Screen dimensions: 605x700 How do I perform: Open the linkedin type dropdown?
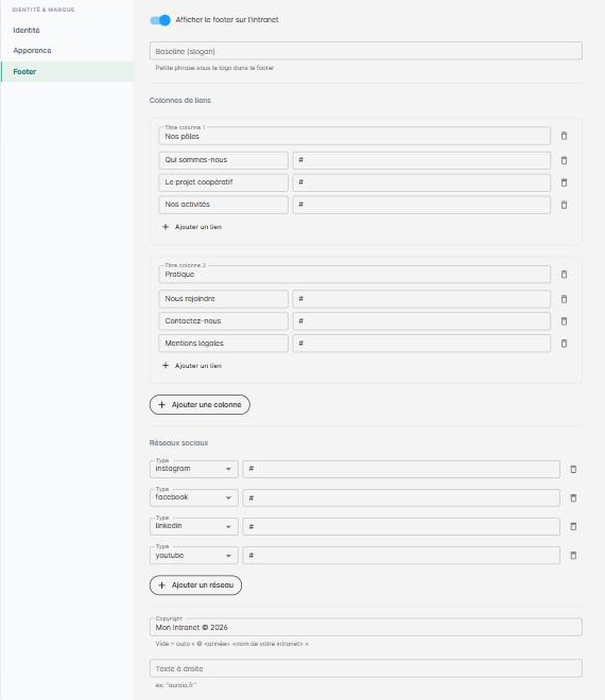click(x=194, y=526)
